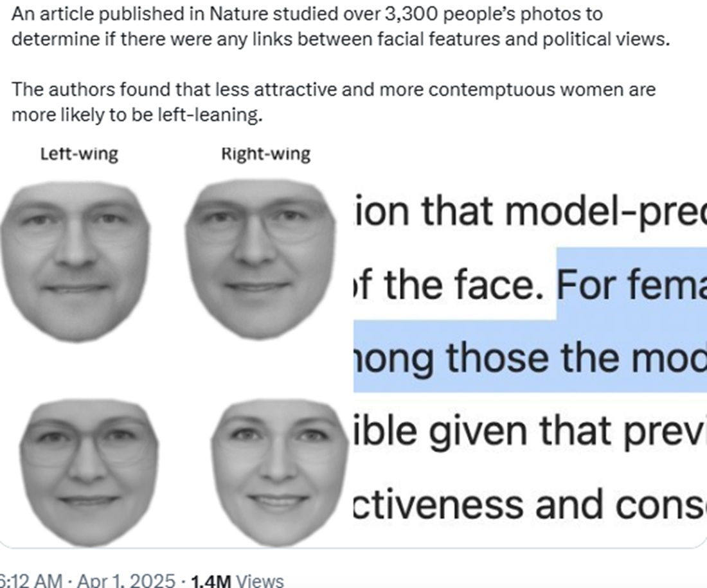Click the "Right-wing" column label
The image size is (707, 588).
pyautogui.click(x=265, y=154)
